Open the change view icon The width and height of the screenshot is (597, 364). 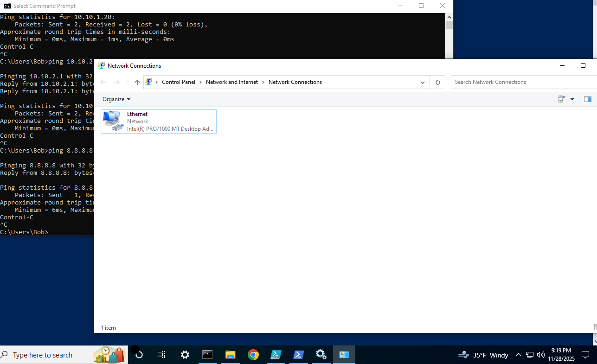pyautogui.click(x=562, y=99)
